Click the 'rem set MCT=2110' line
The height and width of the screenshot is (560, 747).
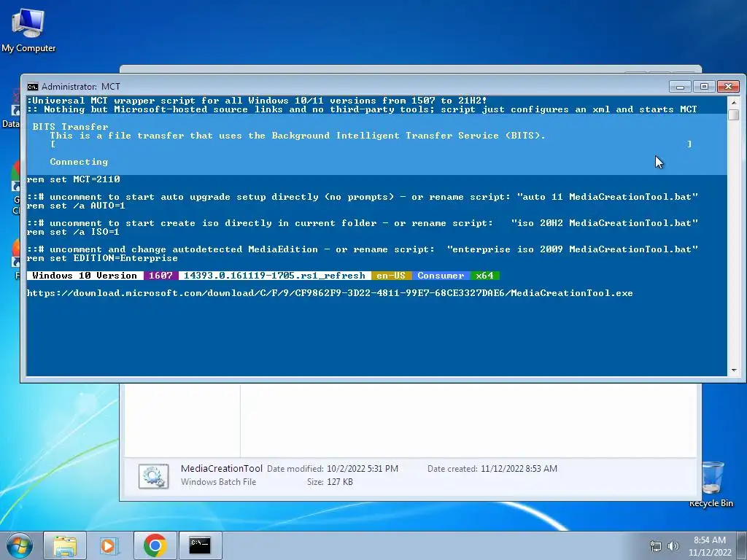(74, 179)
